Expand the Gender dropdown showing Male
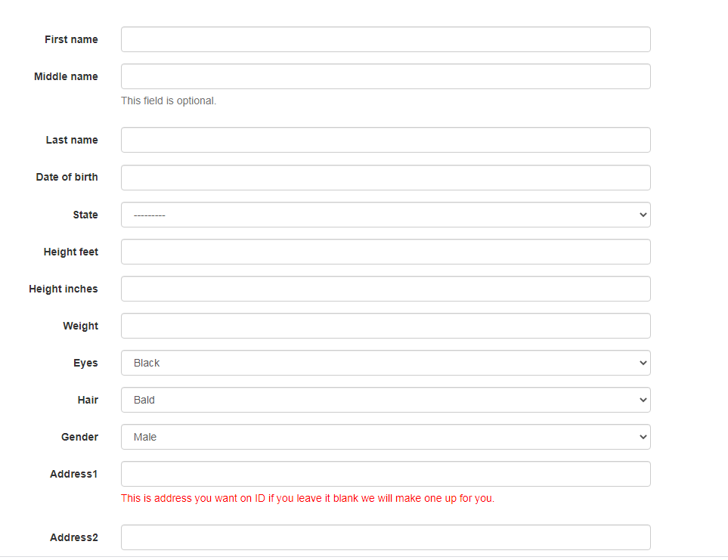The height and width of the screenshot is (560, 728). coord(386,437)
